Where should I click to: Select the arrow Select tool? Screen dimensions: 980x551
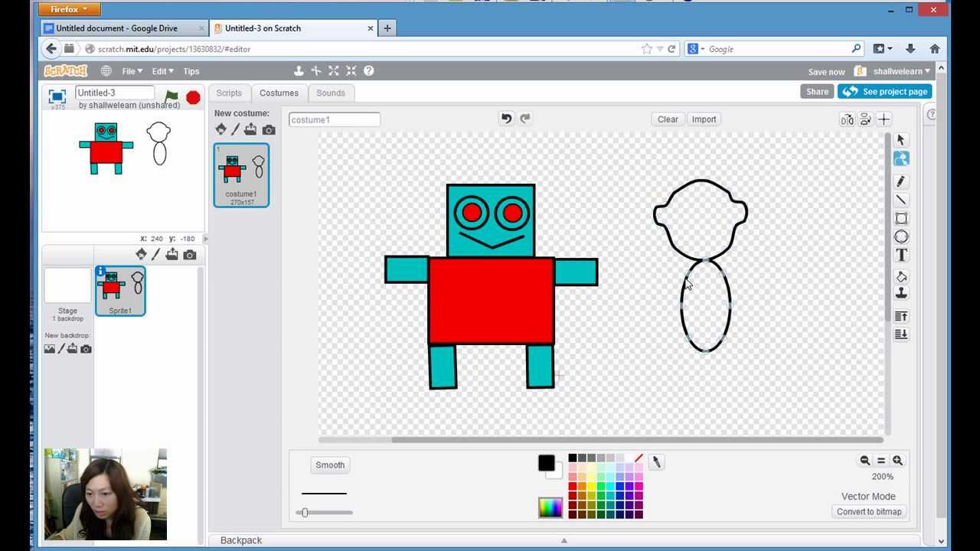point(901,140)
